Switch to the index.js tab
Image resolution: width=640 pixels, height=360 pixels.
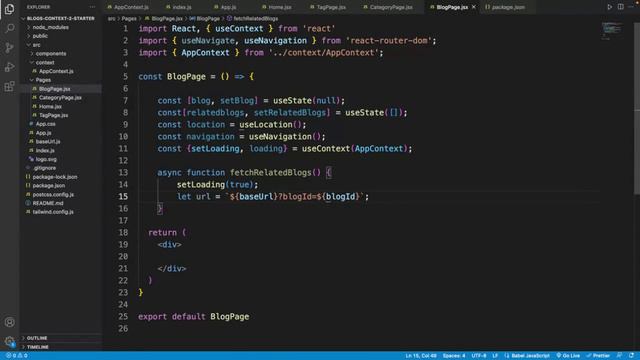[x=179, y=7]
